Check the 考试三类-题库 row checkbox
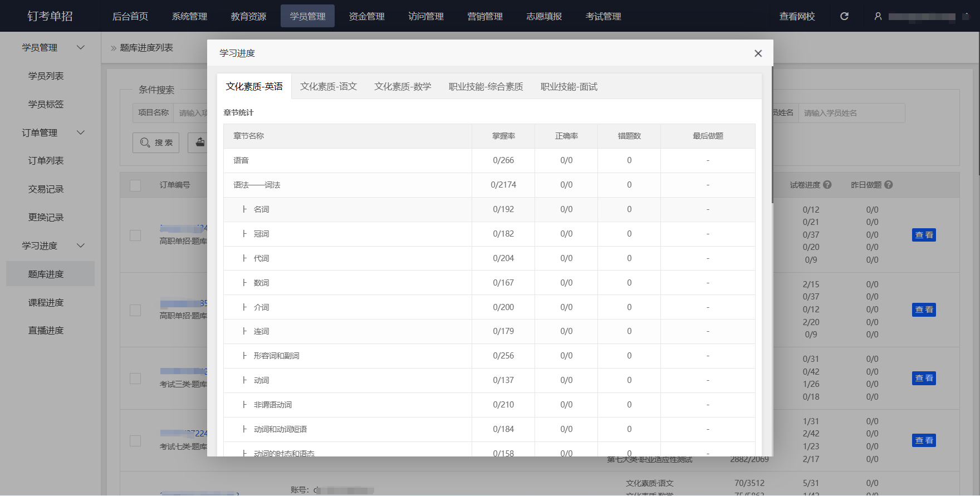 [135, 379]
